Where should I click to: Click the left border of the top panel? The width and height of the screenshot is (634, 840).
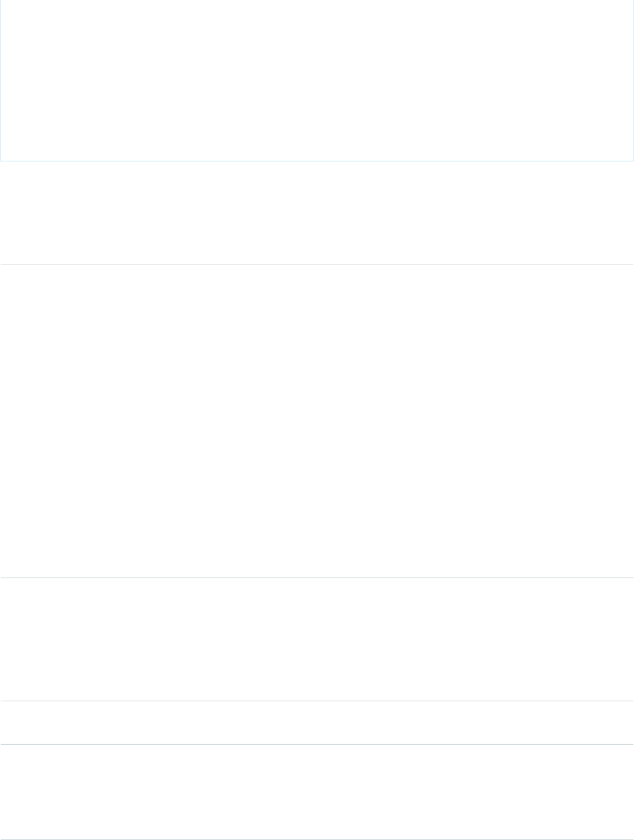pyautogui.click(x=0, y=80)
